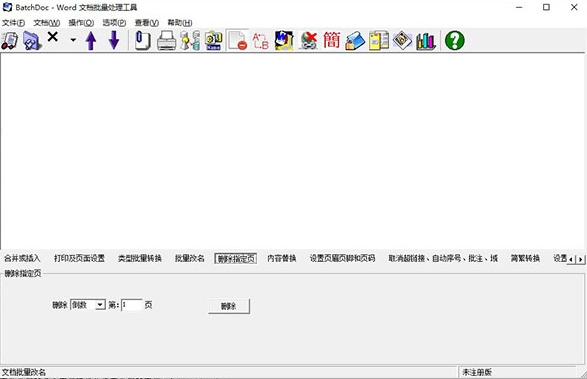Click the add folder toolbar icon

tap(32, 40)
